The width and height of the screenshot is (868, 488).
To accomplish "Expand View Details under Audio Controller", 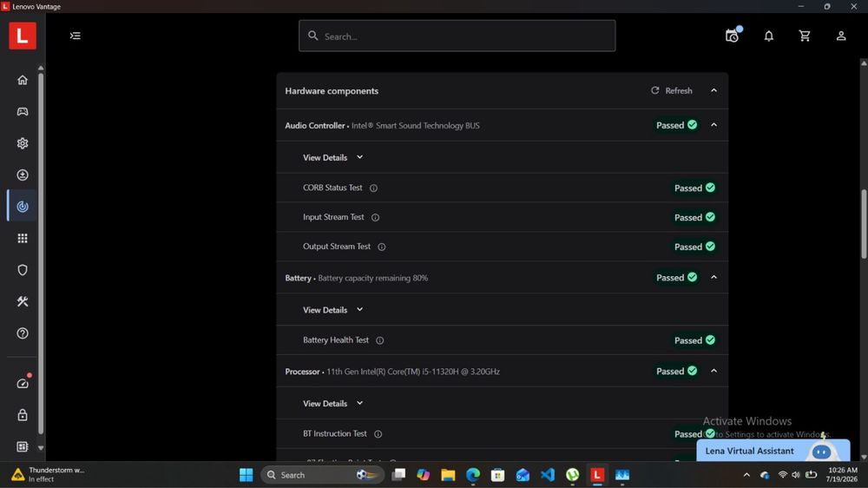I will [332, 157].
